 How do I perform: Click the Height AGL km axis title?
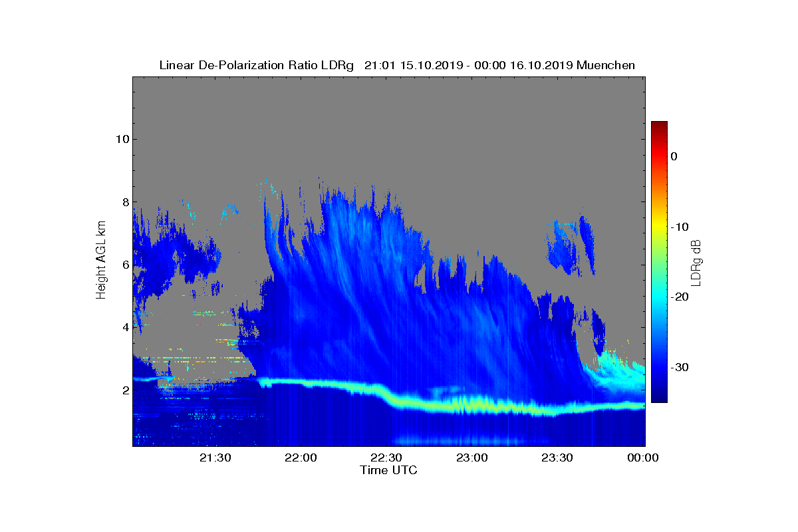click(x=101, y=261)
